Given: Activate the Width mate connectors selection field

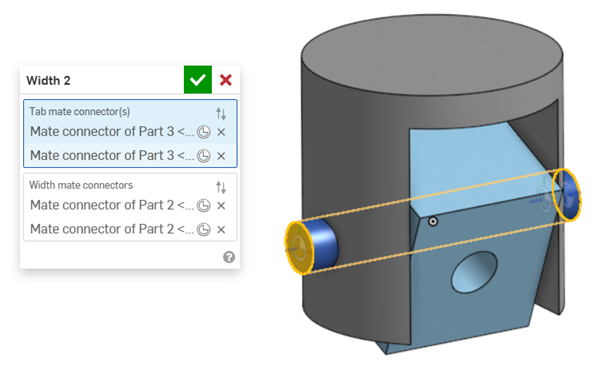Looking at the screenshot, I should pyautogui.click(x=130, y=207).
